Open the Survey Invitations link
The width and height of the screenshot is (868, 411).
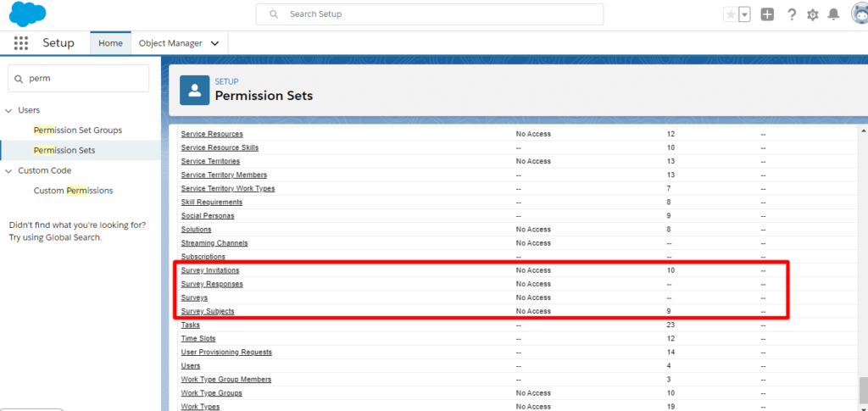tap(210, 270)
